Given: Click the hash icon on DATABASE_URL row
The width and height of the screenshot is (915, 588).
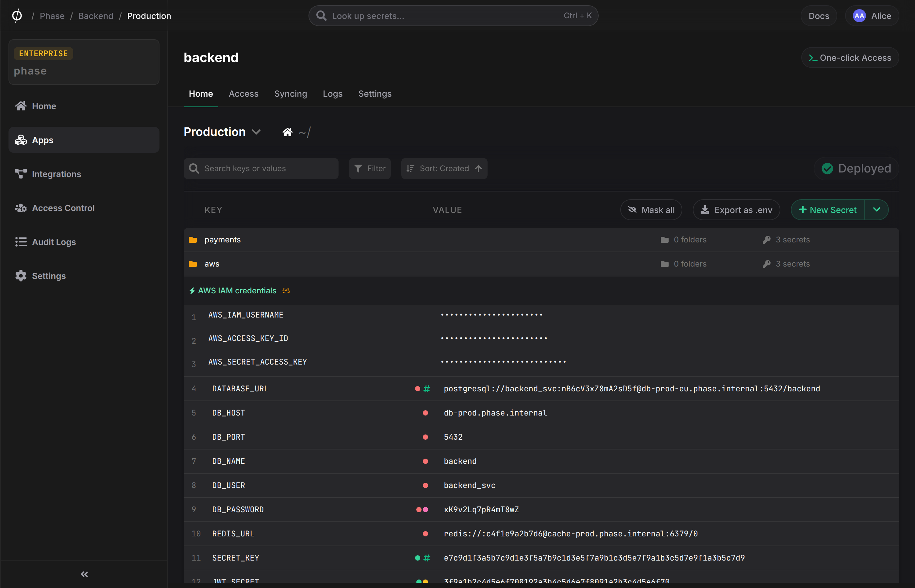Looking at the screenshot, I should [x=427, y=389].
